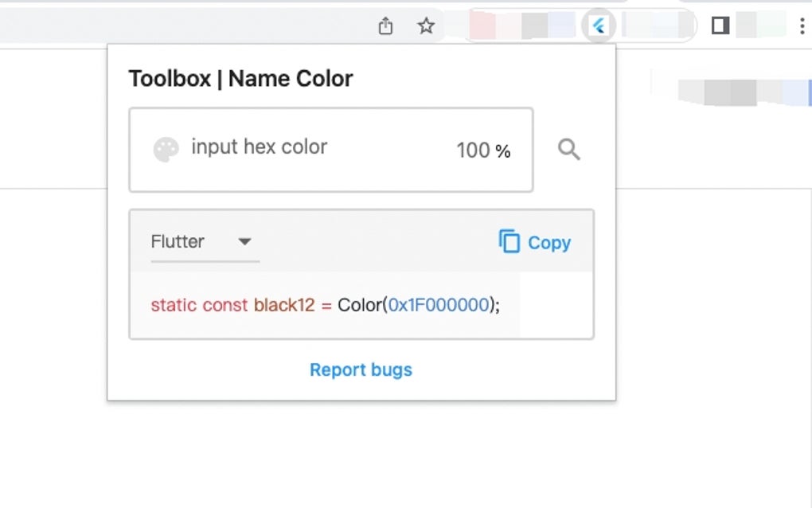Select the generated code snippet line

(x=326, y=305)
